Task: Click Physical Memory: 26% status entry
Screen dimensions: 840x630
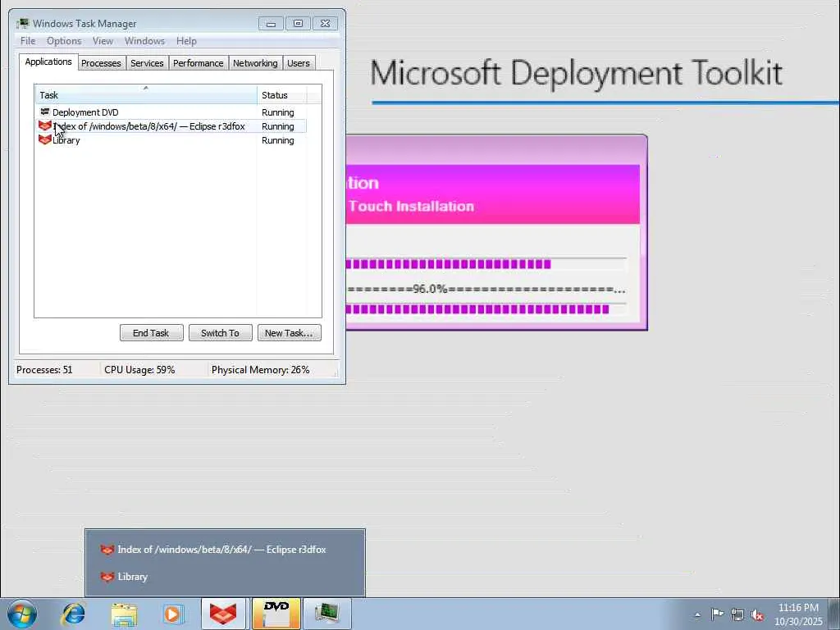Action: tap(260, 370)
